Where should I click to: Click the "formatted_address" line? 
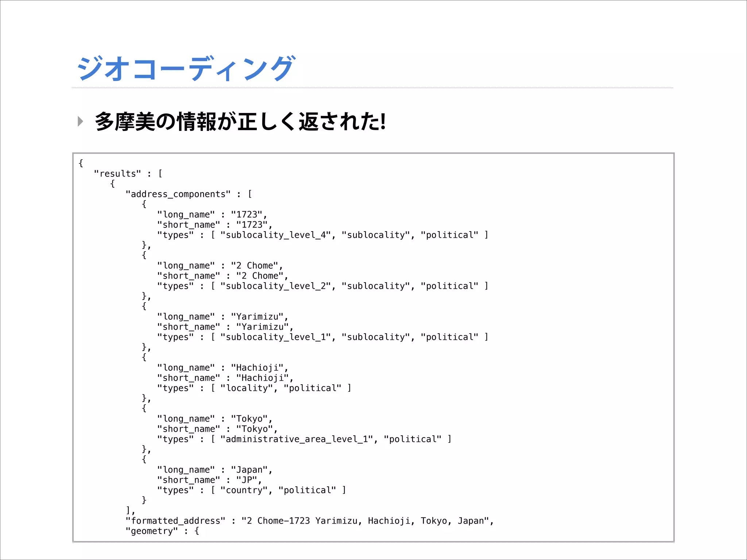310,521
